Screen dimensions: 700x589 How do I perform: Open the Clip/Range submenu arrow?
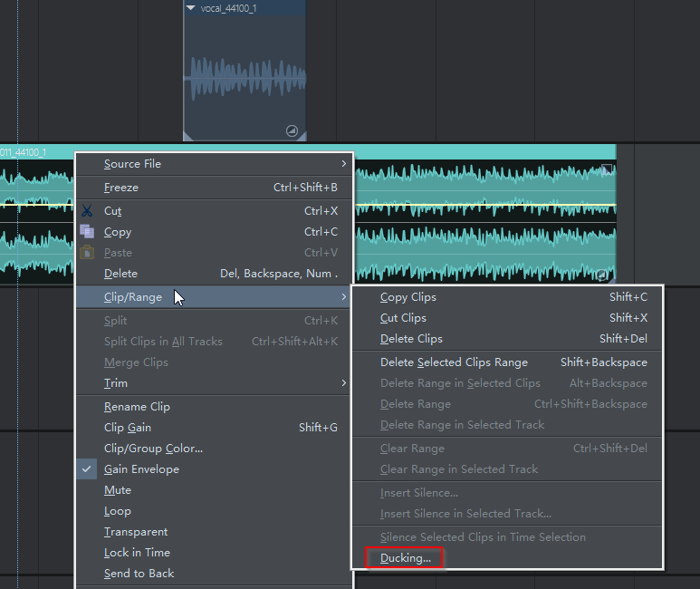(x=343, y=296)
